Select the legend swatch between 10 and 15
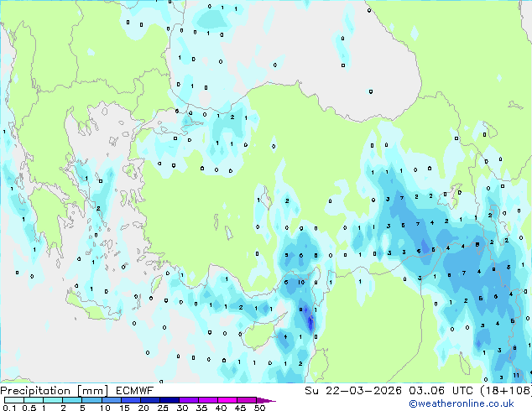The height and width of the screenshot is (411, 532). (111, 400)
